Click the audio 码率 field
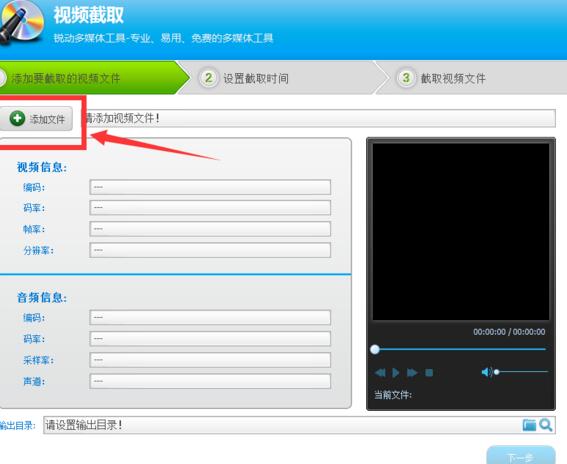Image resolution: width=567 pixels, height=464 pixels. click(210, 339)
